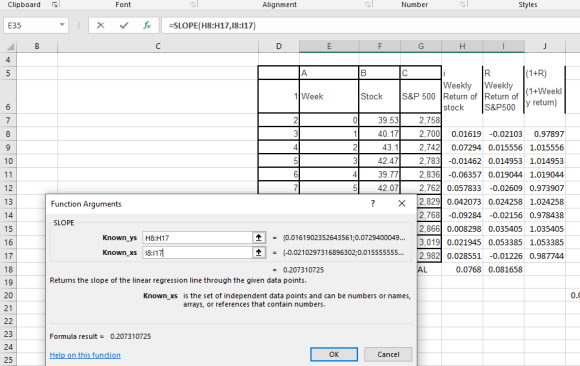Select stock price cell 39.53
Screen dimensions: 580x366
click(380, 120)
